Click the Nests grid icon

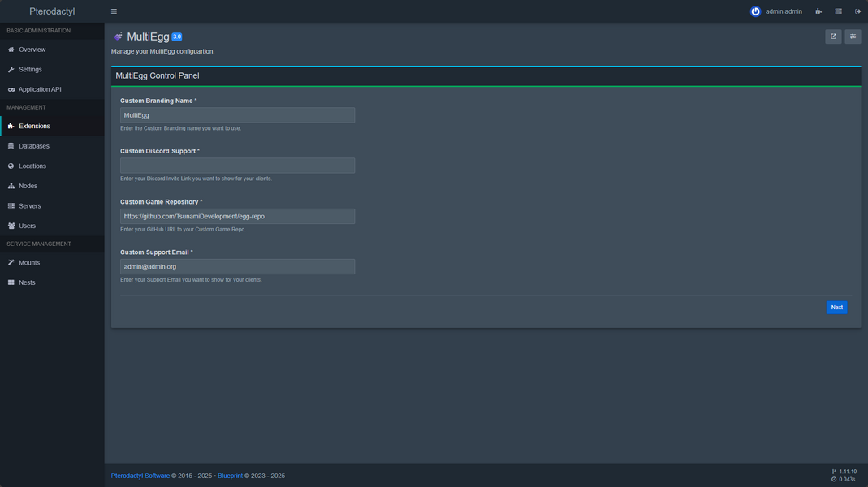[x=11, y=282]
